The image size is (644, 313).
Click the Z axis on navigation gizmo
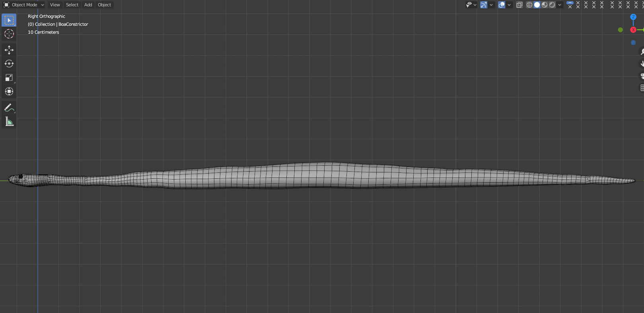(x=633, y=17)
